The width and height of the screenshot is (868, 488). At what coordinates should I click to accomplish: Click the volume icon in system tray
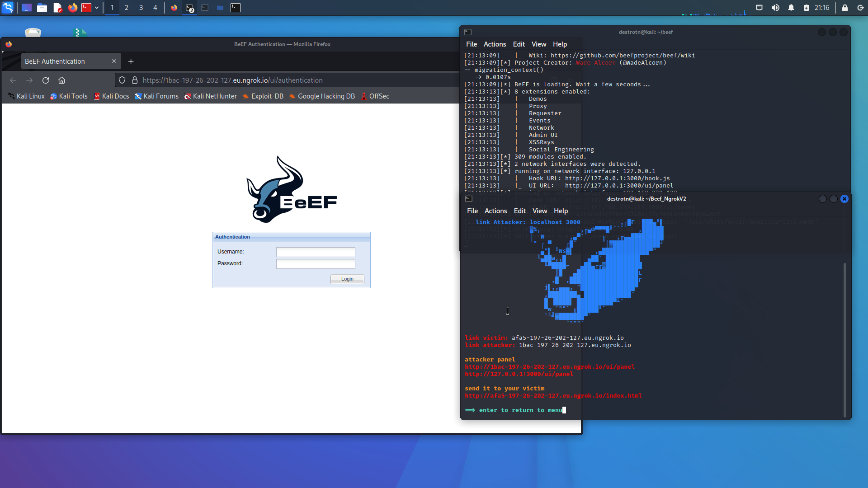[775, 8]
